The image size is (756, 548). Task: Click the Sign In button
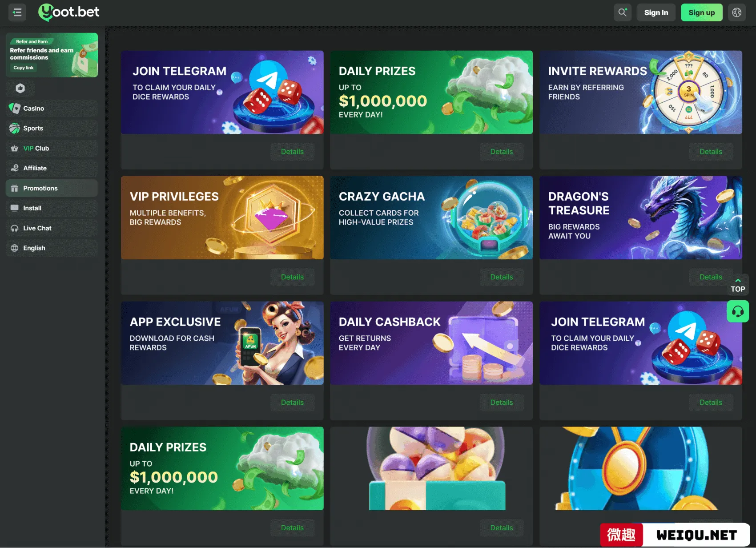(x=656, y=12)
